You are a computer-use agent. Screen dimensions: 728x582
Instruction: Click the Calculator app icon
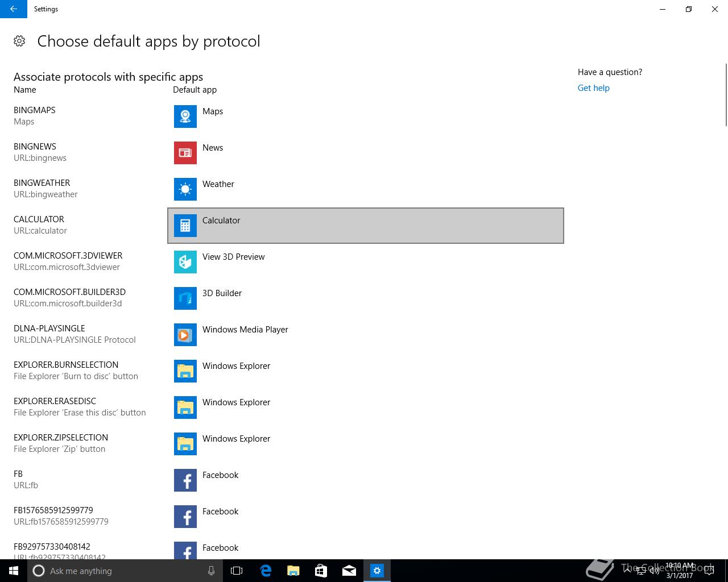tap(185, 226)
